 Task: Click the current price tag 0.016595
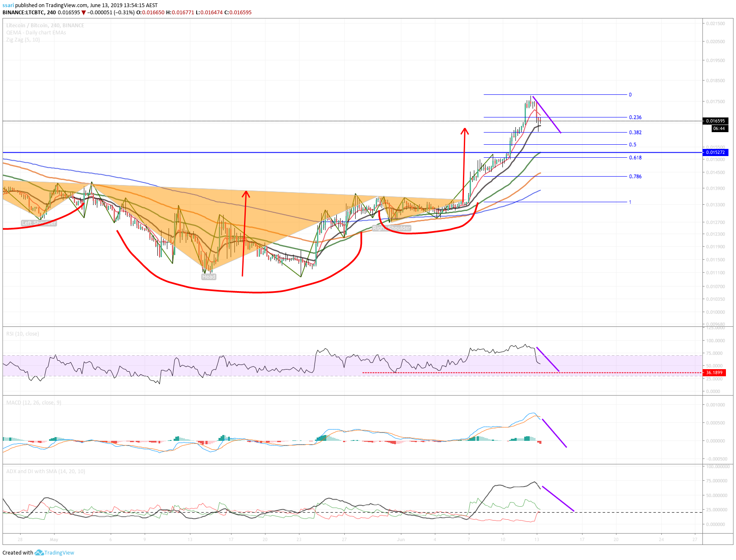(x=715, y=121)
